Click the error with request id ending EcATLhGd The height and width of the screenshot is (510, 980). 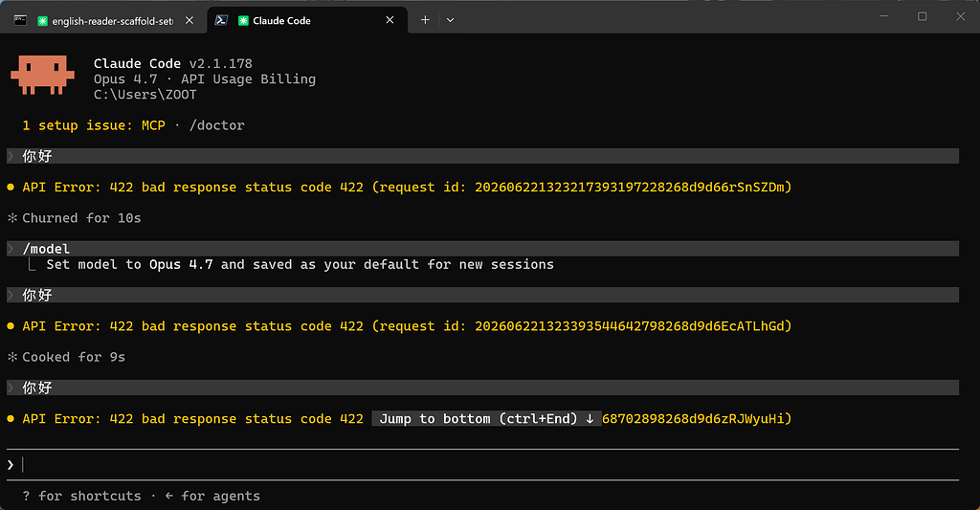pos(399,326)
